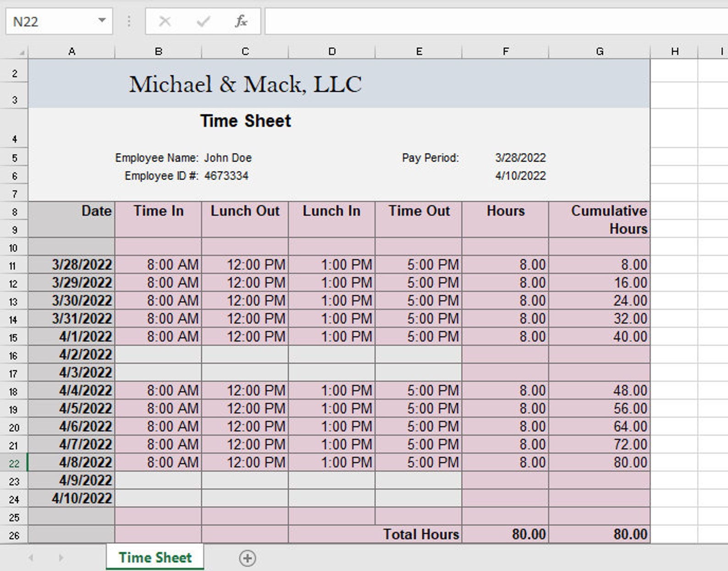Click next sheet navigation arrow
This screenshot has height=571, width=728.
(61, 558)
